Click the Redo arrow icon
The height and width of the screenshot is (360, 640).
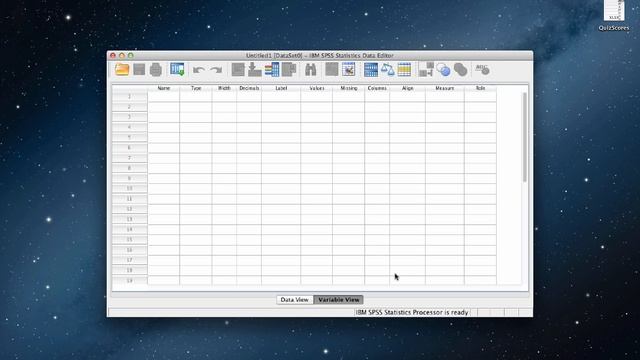tap(216, 70)
